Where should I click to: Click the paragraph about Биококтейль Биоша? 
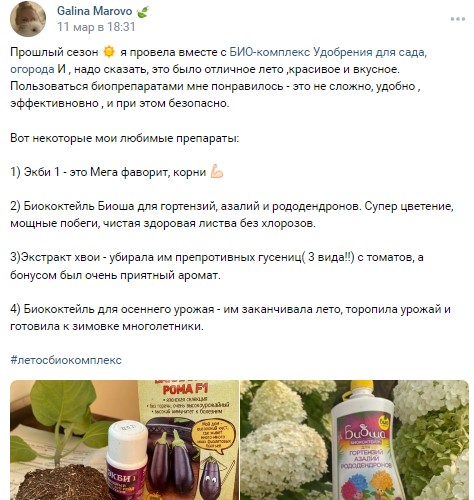point(232,214)
